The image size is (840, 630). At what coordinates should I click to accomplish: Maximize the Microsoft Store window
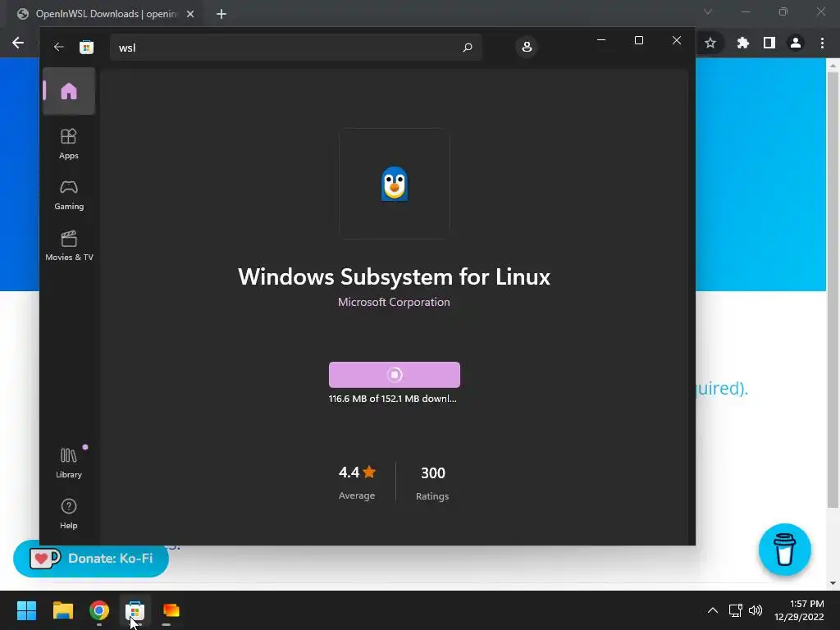click(638, 40)
